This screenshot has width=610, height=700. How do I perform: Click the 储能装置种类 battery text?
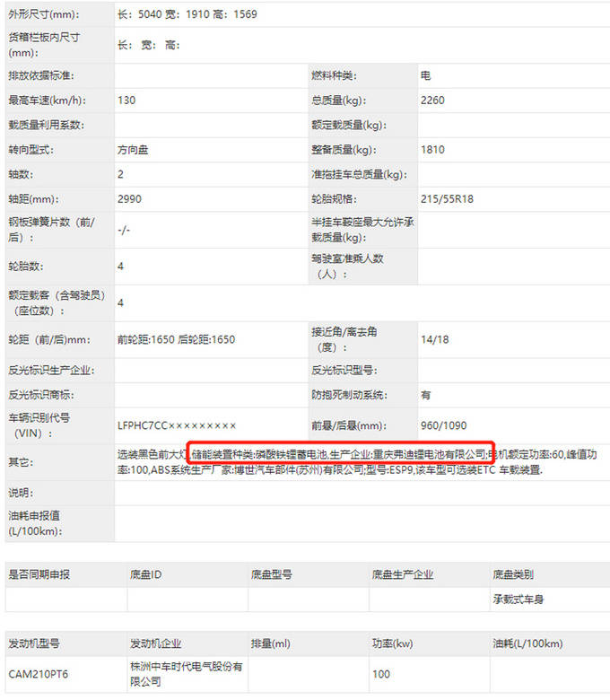click(x=339, y=455)
